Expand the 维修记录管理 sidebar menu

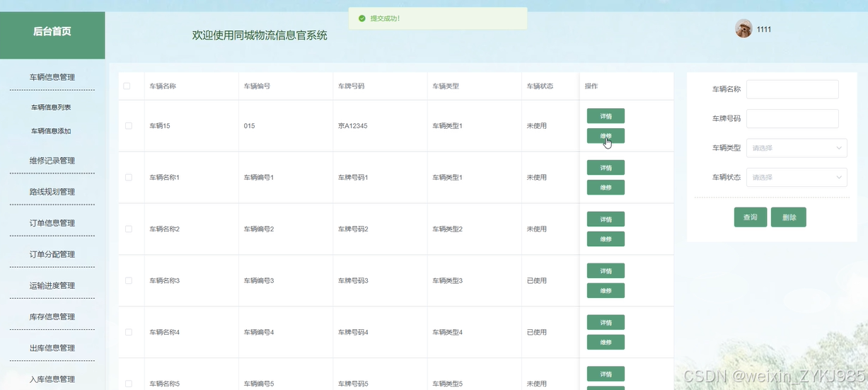(x=52, y=161)
